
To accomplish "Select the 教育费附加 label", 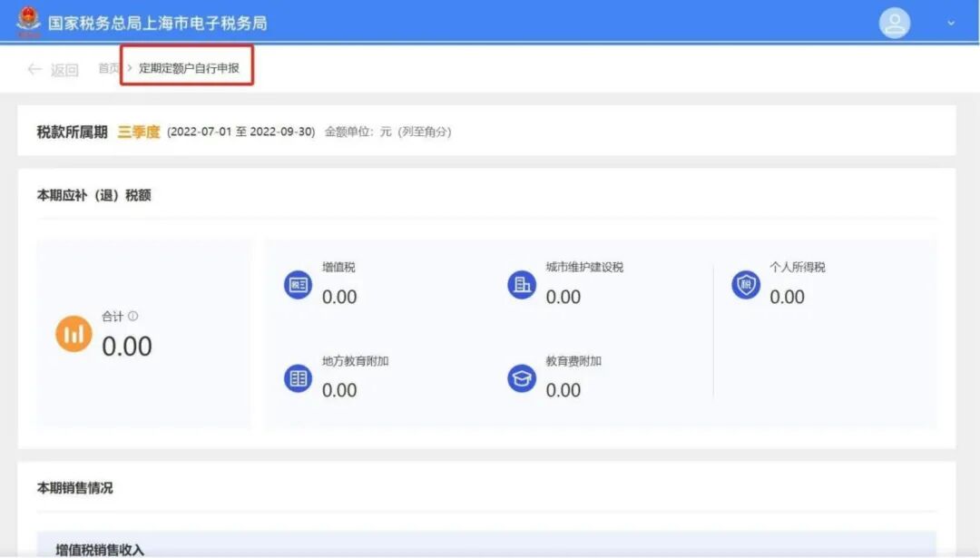I will pos(573,360).
